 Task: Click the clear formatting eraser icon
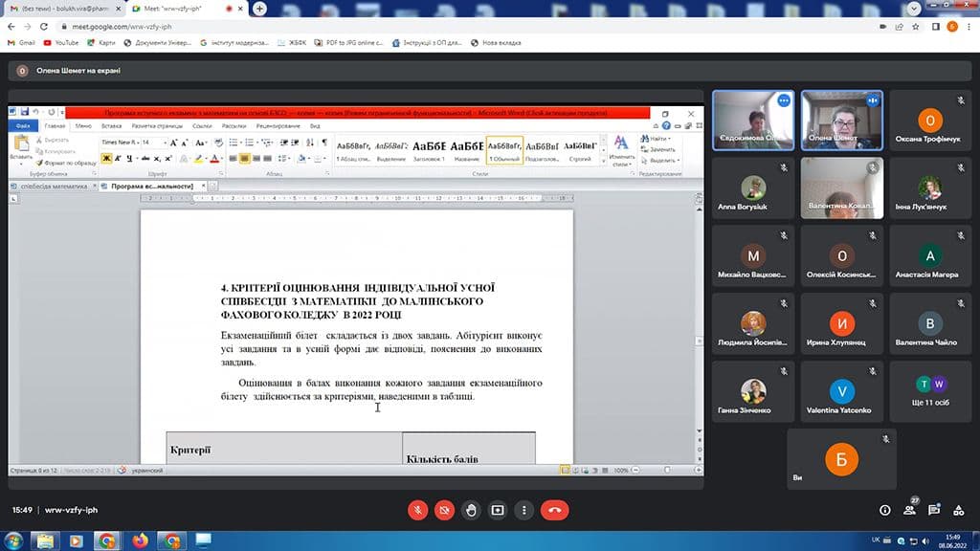pos(218,143)
